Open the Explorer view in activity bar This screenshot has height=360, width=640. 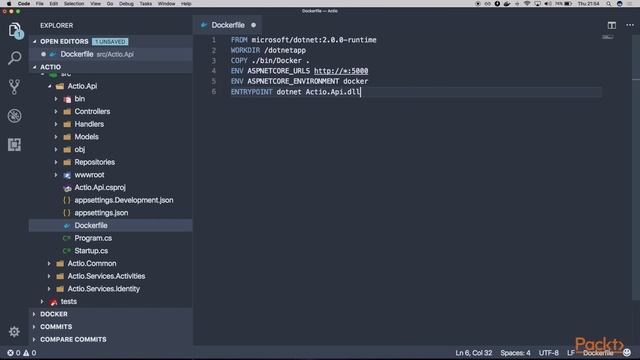point(15,30)
